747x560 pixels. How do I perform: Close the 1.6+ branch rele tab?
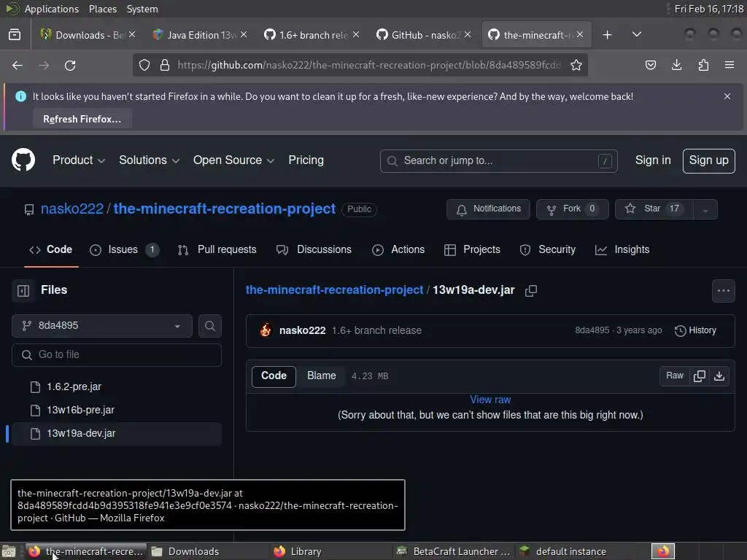[x=356, y=34]
